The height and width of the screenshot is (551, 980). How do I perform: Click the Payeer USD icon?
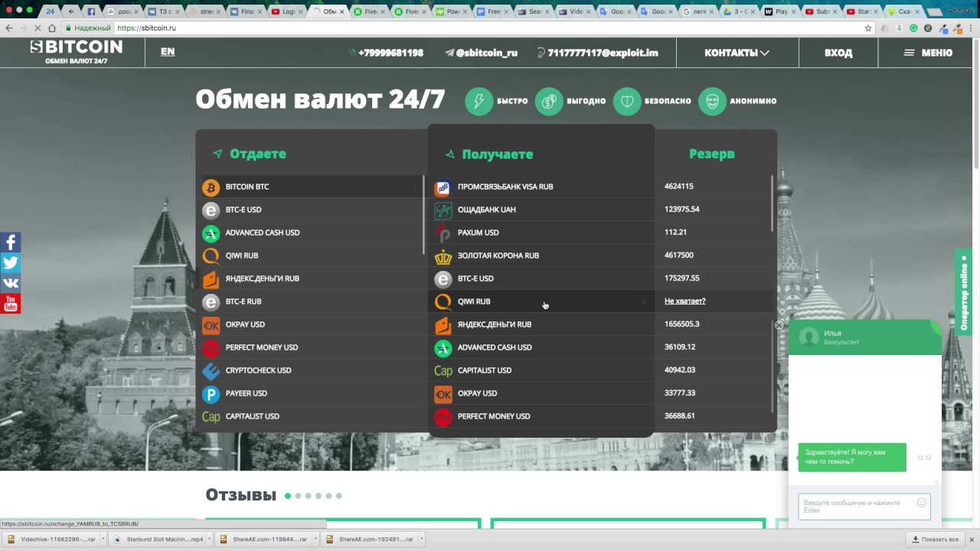[211, 393]
